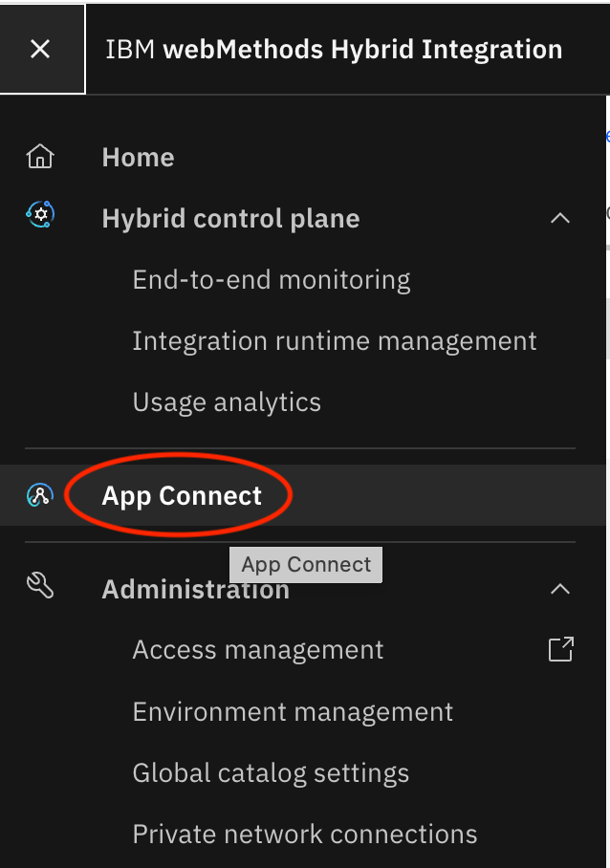Click the IBM webMethods Hybrid Integration title
Screen dimensions: 610x868
pos(336,49)
